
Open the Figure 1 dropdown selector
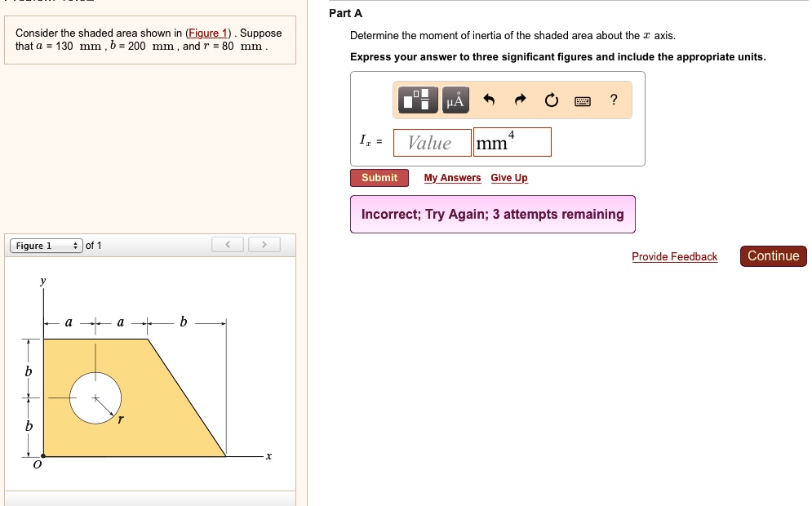(43, 245)
